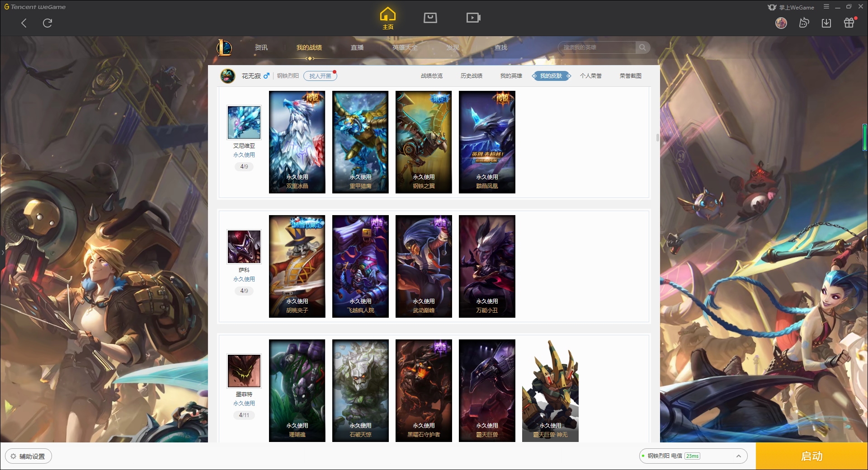Click the 萨科 champion name label
The width and height of the screenshot is (868, 470).
click(244, 270)
